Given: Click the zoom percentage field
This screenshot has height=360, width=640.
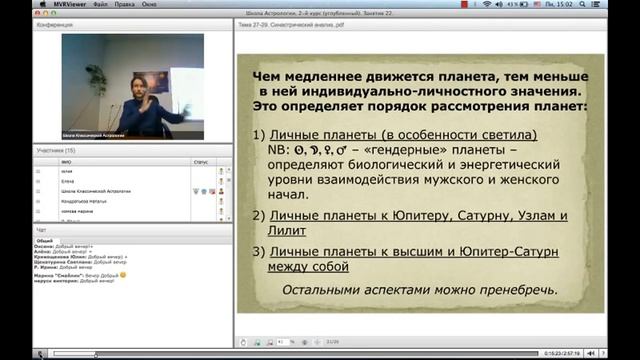Looking at the screenshot, I should 283,342.
